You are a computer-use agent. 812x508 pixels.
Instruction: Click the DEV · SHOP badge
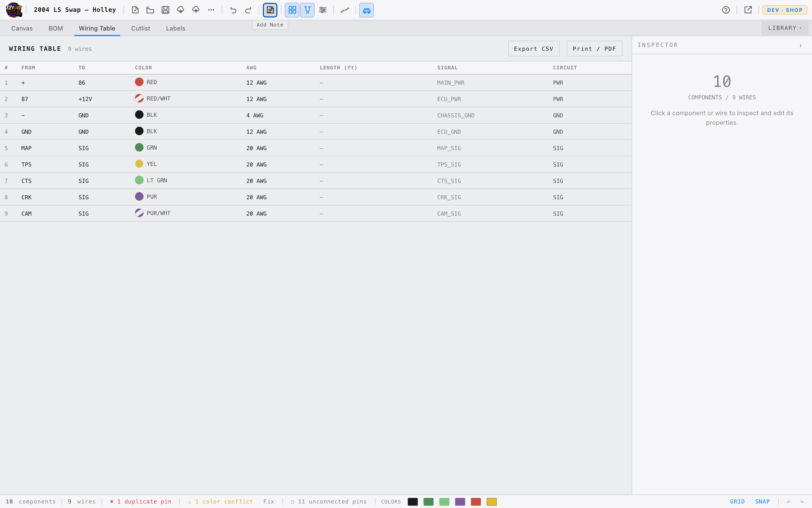pyautogui.click(x=784, y=10)
